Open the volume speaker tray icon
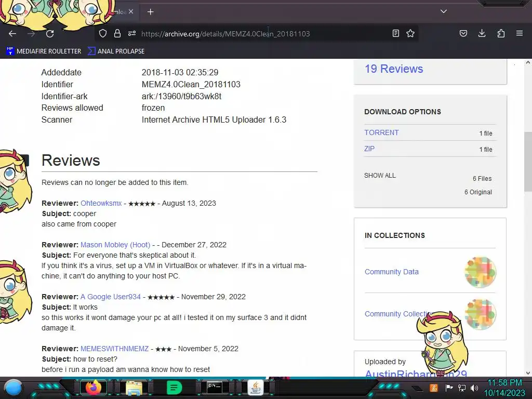532x399 pixels. pos(474,388)
